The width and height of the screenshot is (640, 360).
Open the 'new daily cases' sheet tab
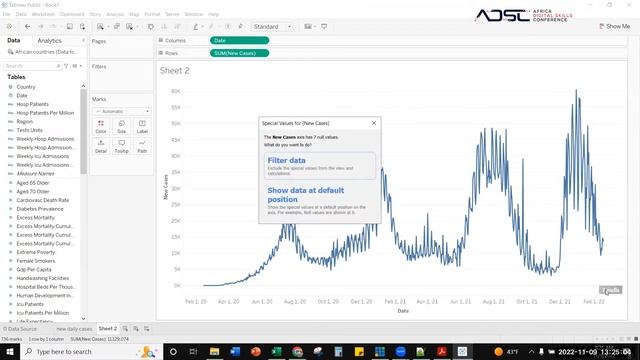pos(74,329)
